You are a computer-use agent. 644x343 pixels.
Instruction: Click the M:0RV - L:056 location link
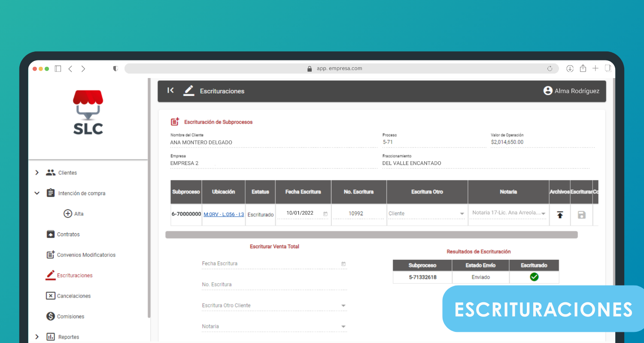pyautogui.click(x=224, y=214)
